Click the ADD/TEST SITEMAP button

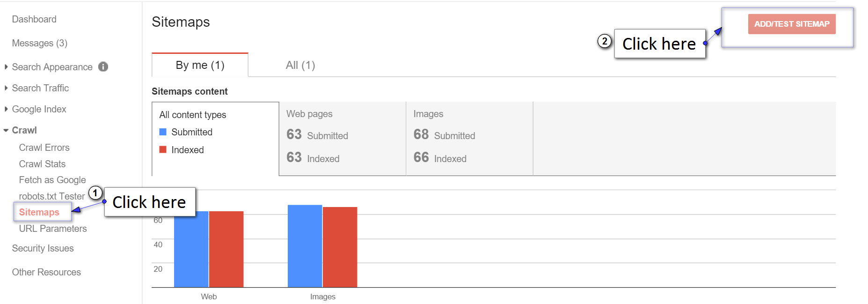(x=792, y=24)
